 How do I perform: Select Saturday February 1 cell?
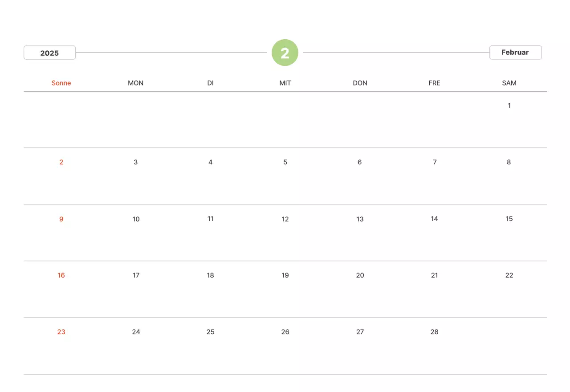[509, 106]
